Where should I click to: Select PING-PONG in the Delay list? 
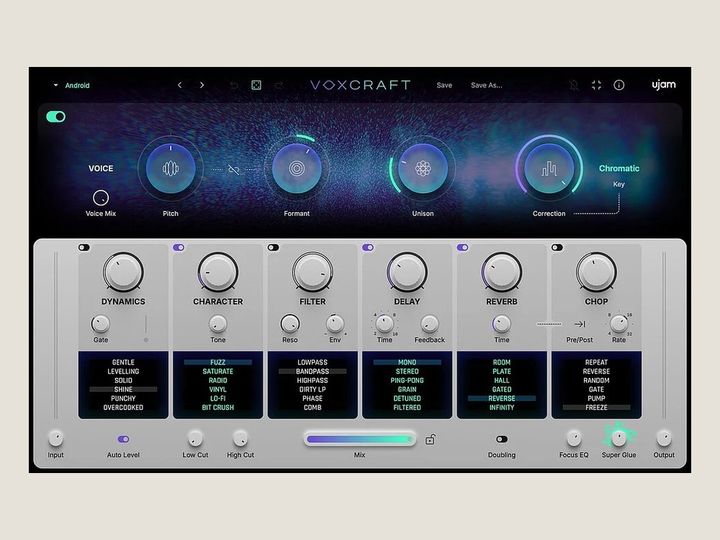[x=407, y=381]
